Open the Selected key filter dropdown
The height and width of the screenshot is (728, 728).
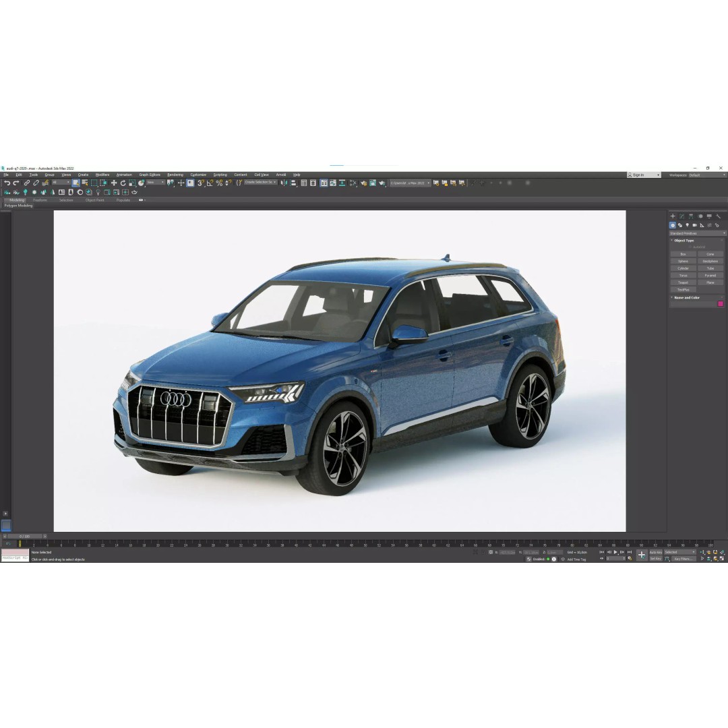[x=680, y=552]
